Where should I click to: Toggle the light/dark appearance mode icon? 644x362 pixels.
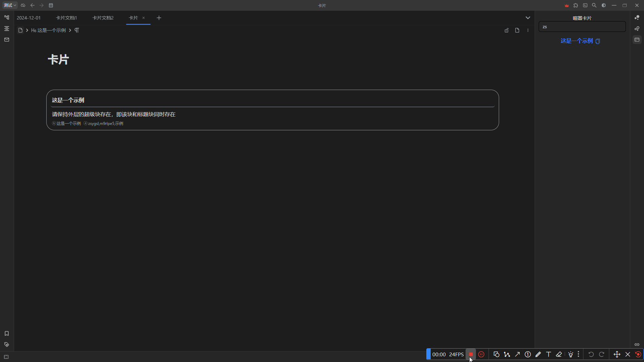(x=604, y=5)
